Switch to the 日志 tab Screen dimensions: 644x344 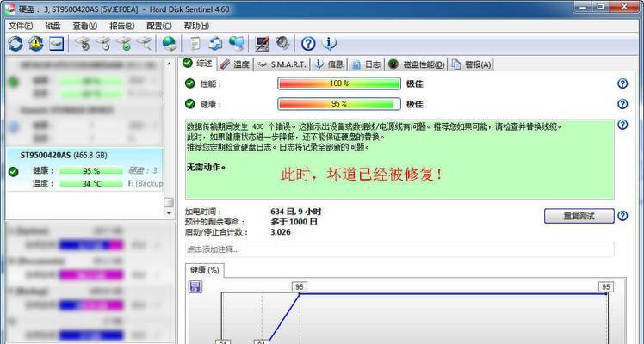(x=367, y=64)
